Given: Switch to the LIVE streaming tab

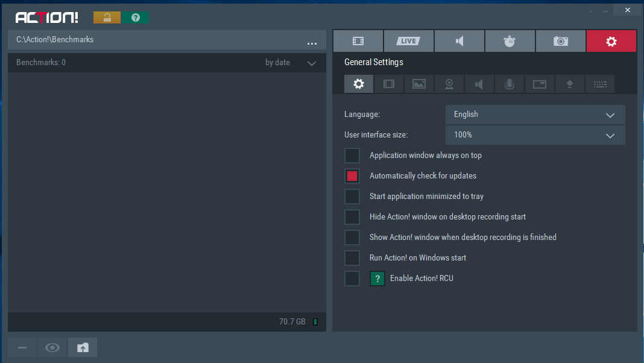Looking at the screenshot, I should coord(408,41).
